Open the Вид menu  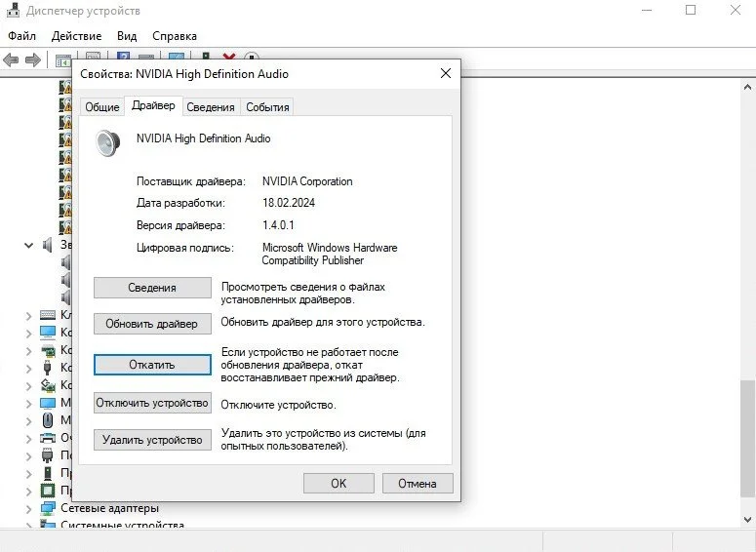click(127, 36)
